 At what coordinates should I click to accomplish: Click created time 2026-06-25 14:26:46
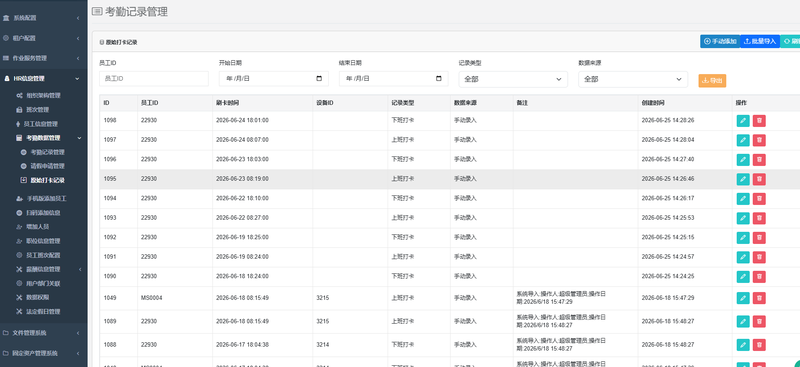668,179
